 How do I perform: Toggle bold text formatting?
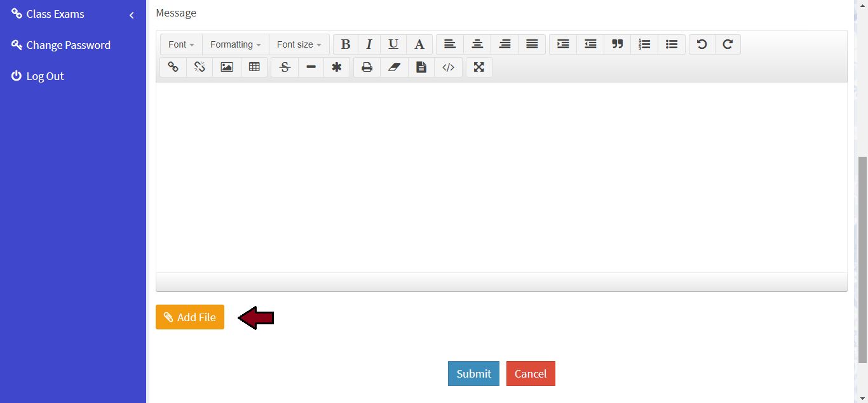tap(346, 44)
